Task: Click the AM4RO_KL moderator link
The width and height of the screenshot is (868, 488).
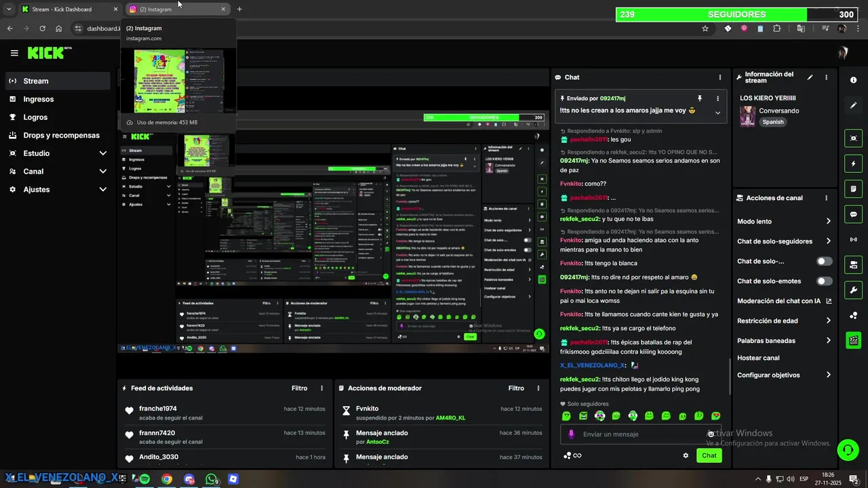Action: point(450,418)
